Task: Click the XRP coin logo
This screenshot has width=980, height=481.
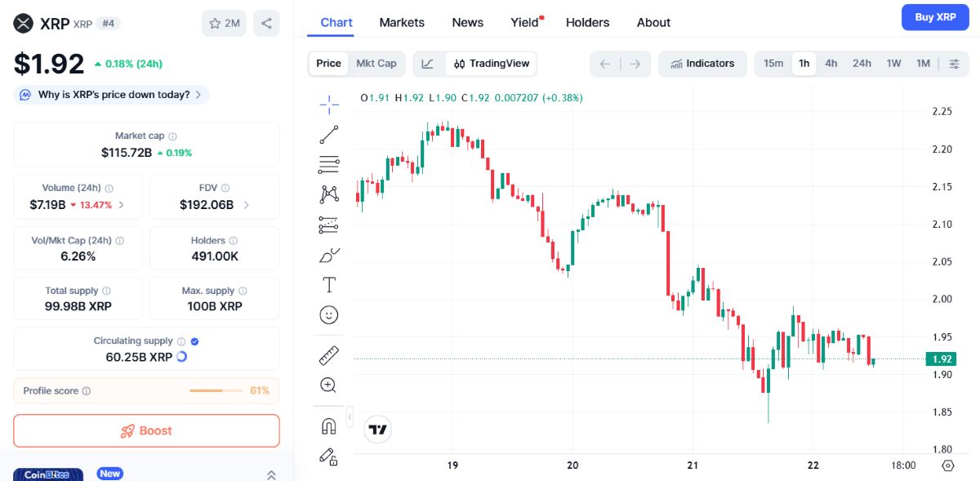Action: click(x=24, y=24)
